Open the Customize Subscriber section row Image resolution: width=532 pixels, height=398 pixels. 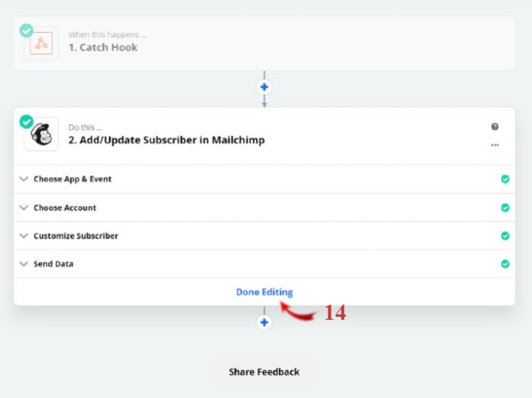pos(264,235)
